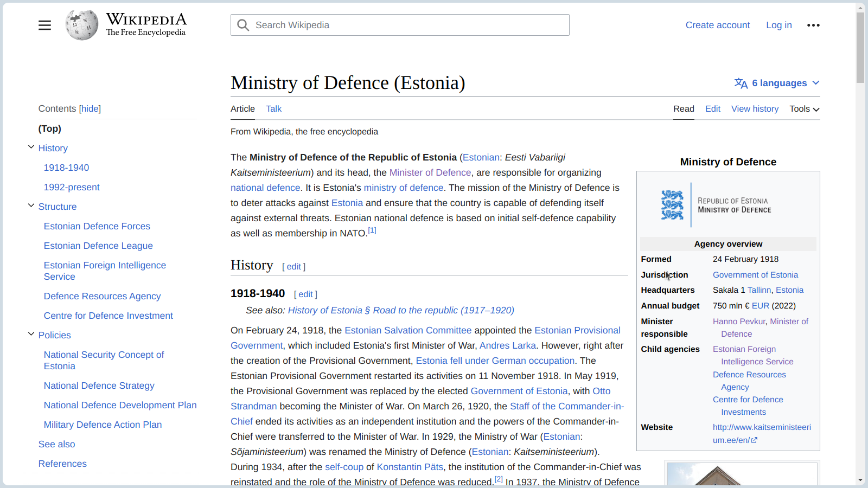Open the 6 languages dropdown

pyautogui.click(x=777, y=83)
